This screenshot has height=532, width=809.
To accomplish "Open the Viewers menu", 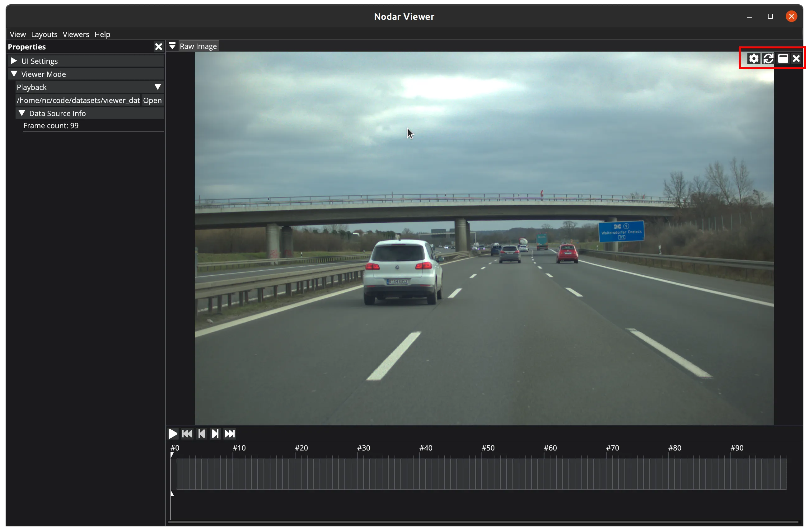I will tap(76, 34).
